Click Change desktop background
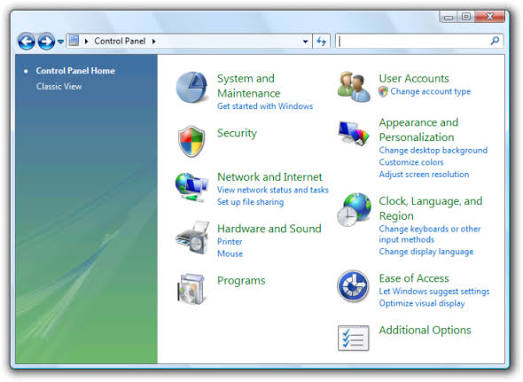 pyautogui.click(x=433, y=150)
